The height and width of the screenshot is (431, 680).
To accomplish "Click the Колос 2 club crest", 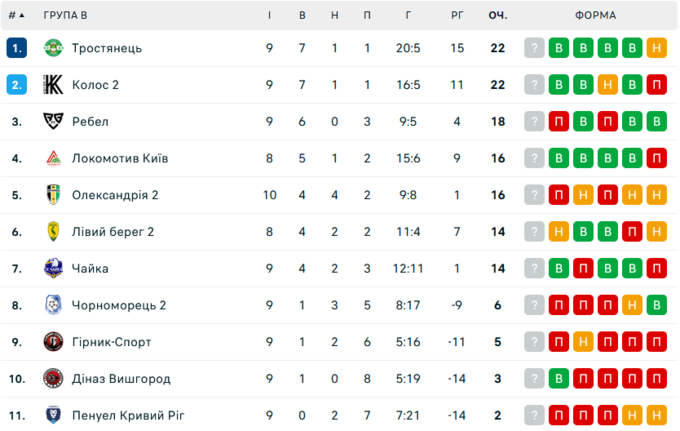I will pos(53,85).
